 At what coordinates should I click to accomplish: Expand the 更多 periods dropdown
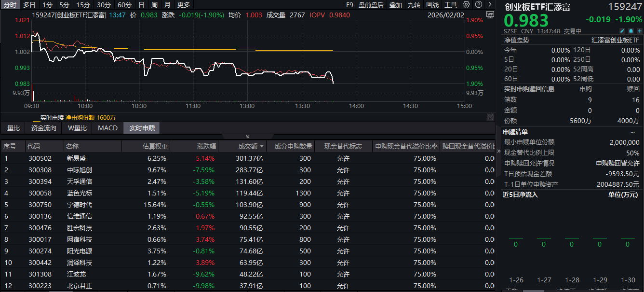[184, 5]
